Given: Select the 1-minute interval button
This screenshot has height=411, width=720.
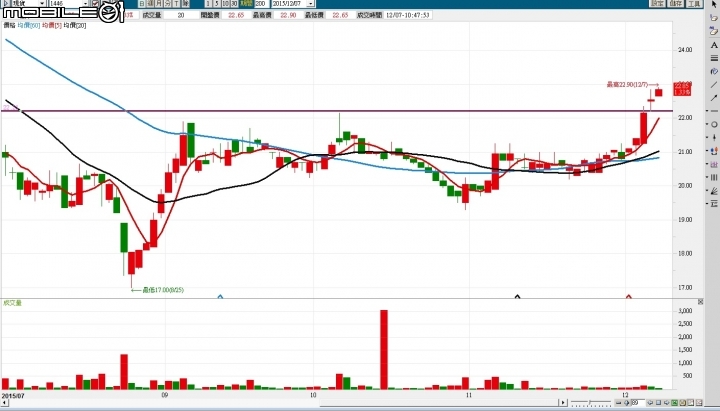Looking at the screenshot, I should click(x=208, y=3).
